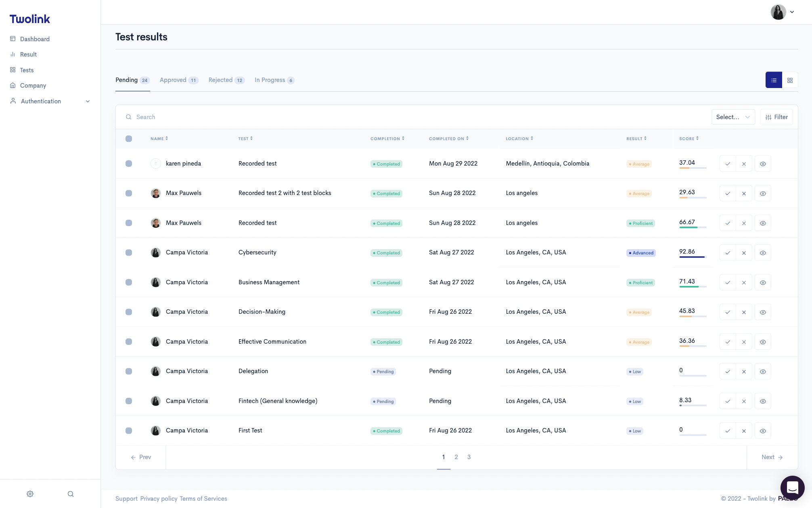
Task: Switch to the Approved 11 tab
Action: pyautogui.click(x=177, y=80)
